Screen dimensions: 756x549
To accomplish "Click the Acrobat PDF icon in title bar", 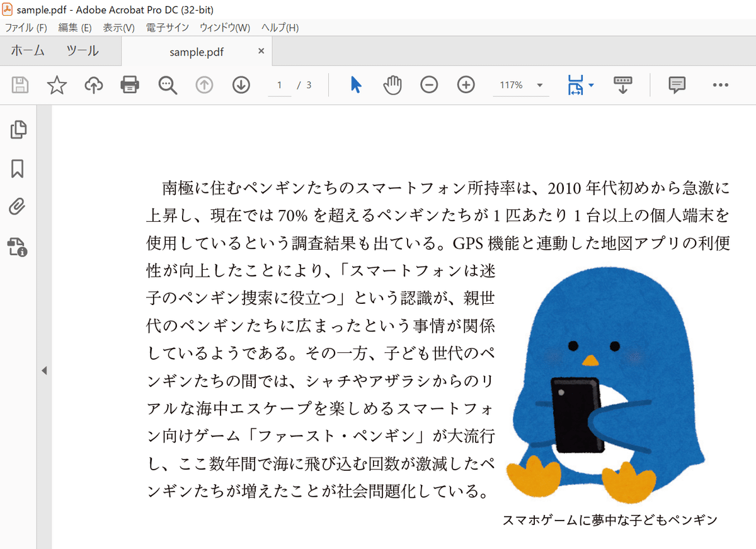I will point(8,10).
